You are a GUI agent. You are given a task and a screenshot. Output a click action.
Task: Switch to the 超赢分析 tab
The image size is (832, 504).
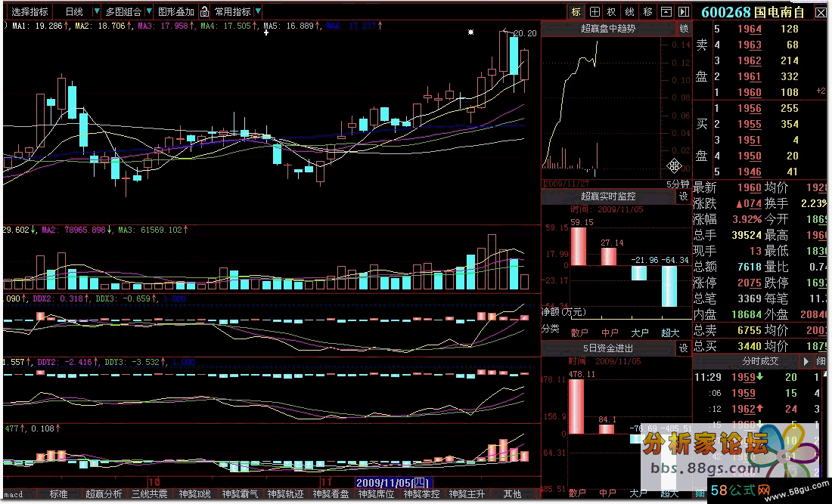coord(104,494)
